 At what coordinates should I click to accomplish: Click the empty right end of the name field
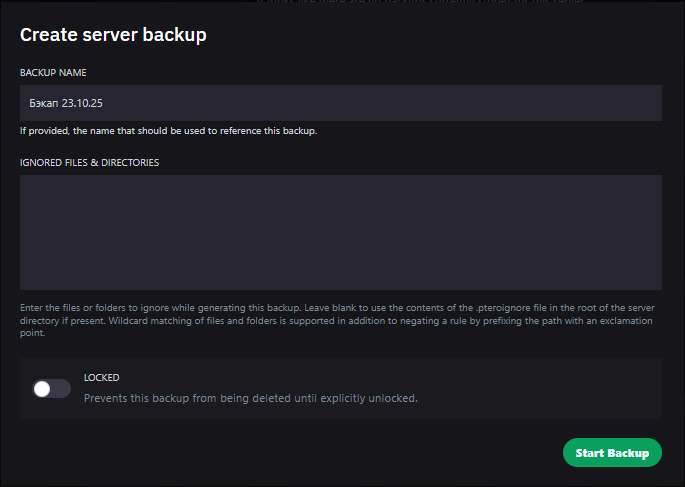pos(600,102)
